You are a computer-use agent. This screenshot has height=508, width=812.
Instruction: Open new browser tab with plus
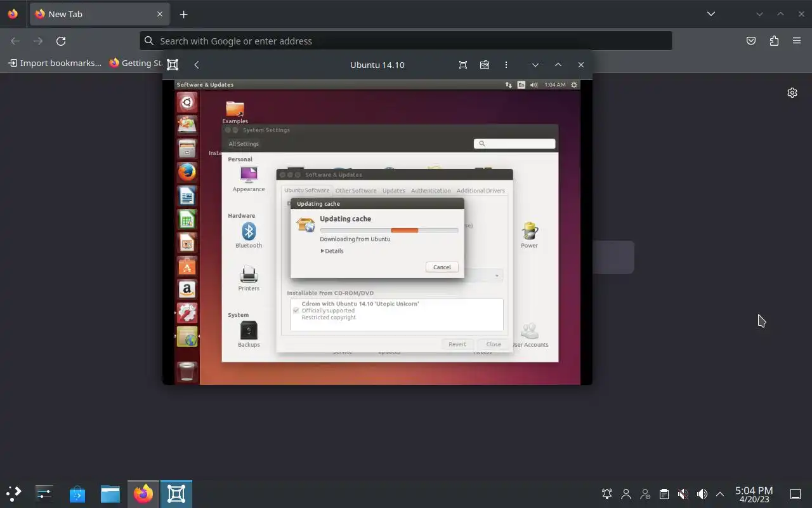pyautogui.click(x=183, y=14)
